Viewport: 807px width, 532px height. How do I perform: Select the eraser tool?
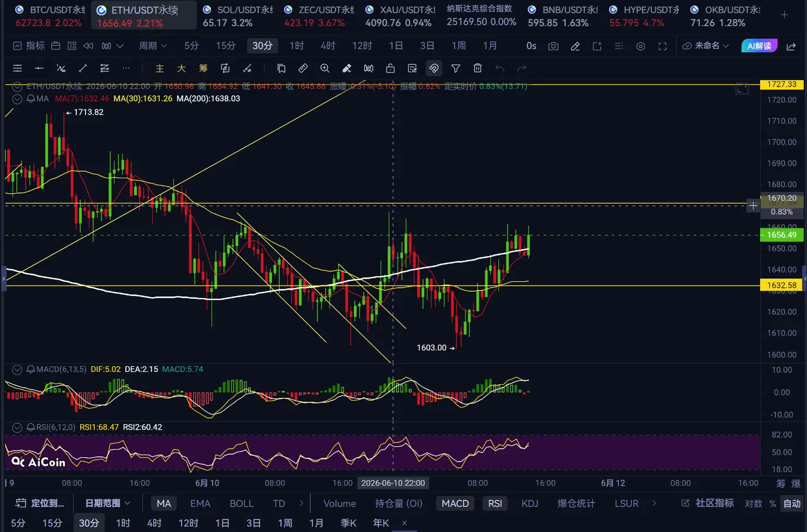(347, 68)
